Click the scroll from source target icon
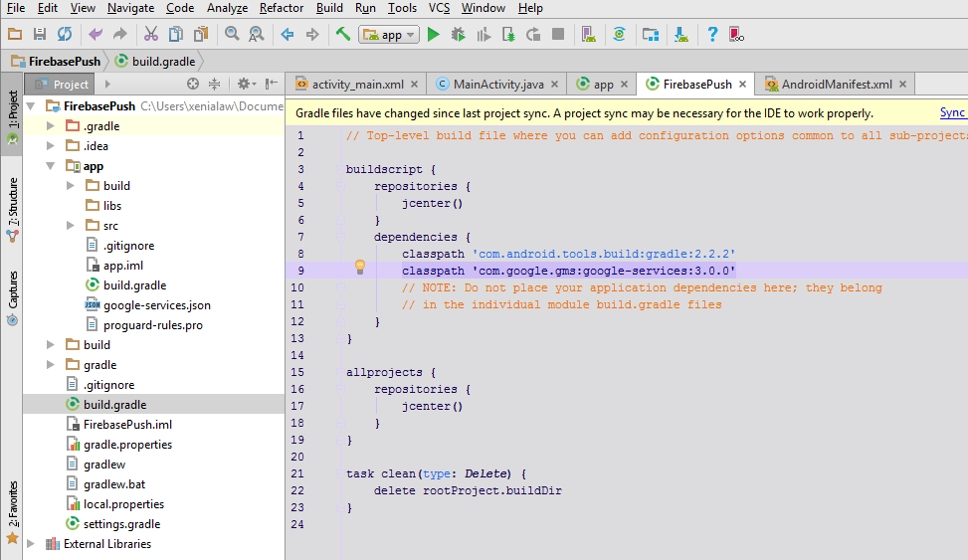The width and height of the screenshot is (968, 560). coord(193,84)
